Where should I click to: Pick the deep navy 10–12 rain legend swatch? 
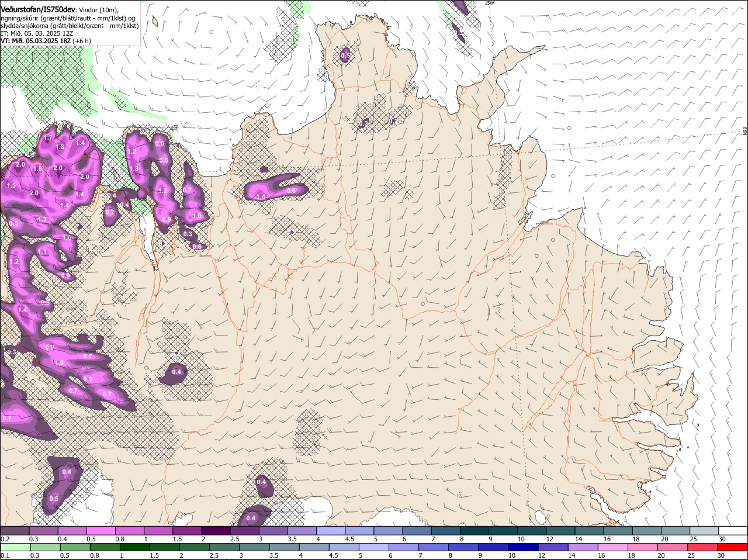tap(522, 547)
